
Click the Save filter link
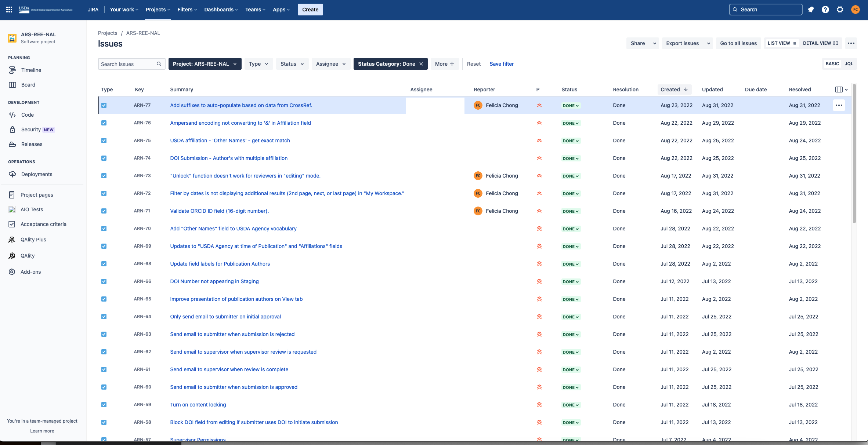(x=502, y=64)
